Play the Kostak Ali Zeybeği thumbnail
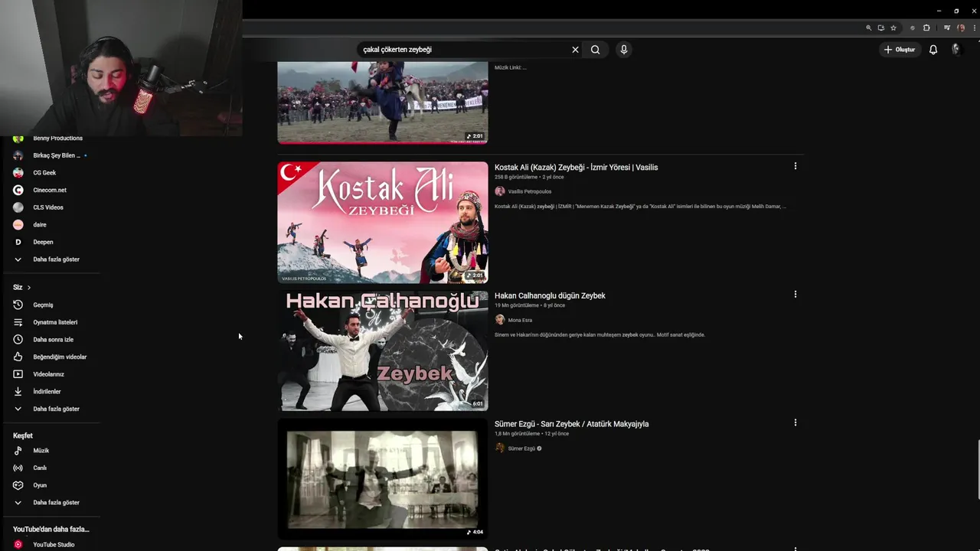 pos(383,222)
